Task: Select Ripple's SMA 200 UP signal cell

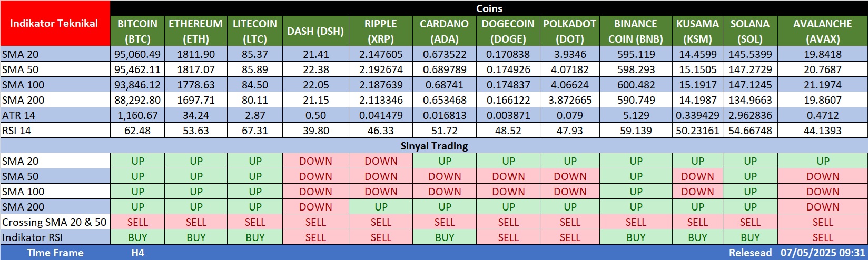Action: [x=381, y=207]
